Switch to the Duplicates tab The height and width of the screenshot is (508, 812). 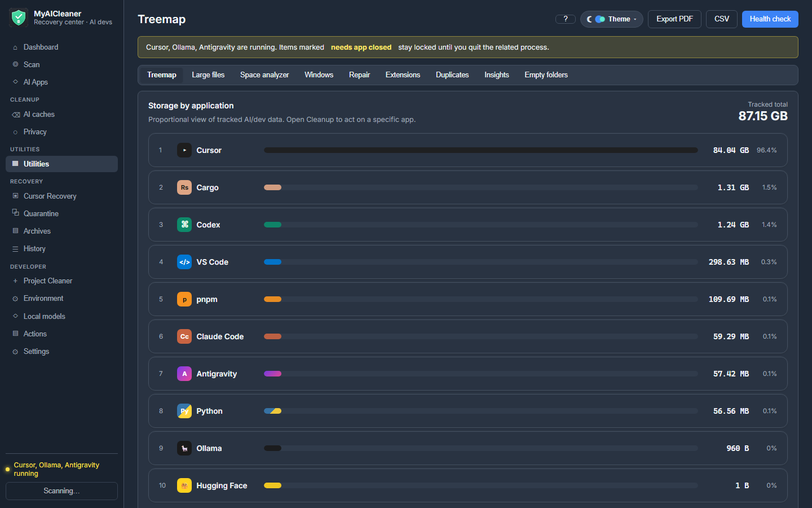coord(452,75)
